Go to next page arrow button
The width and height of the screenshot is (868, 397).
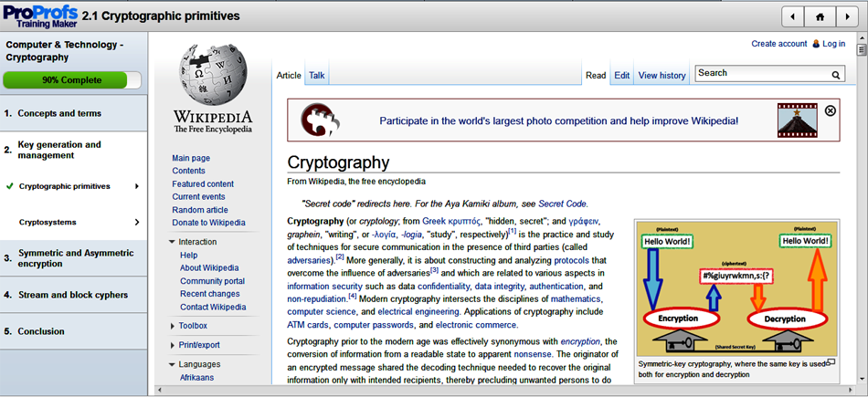point(847,16)
